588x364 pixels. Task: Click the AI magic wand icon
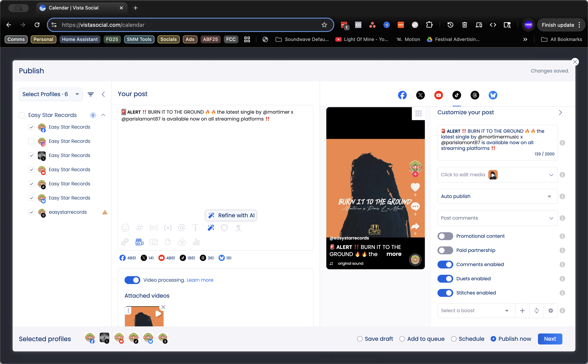tap(211, 228)
